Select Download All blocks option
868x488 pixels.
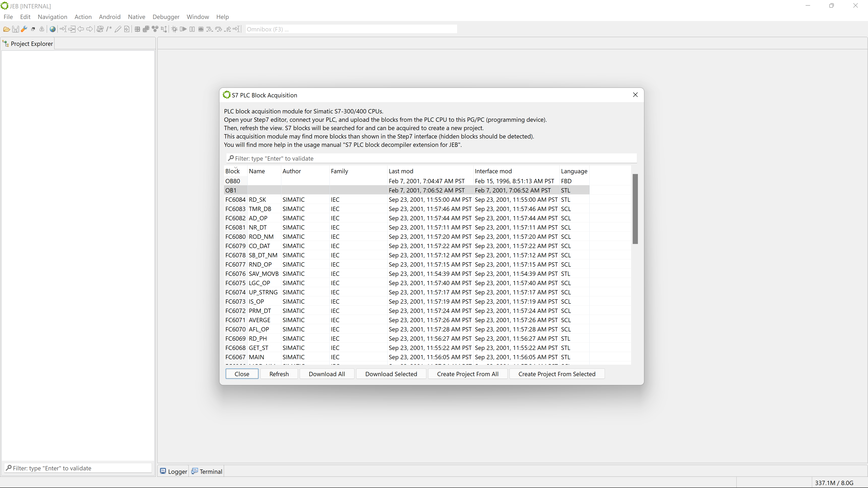tap(327, 374)
